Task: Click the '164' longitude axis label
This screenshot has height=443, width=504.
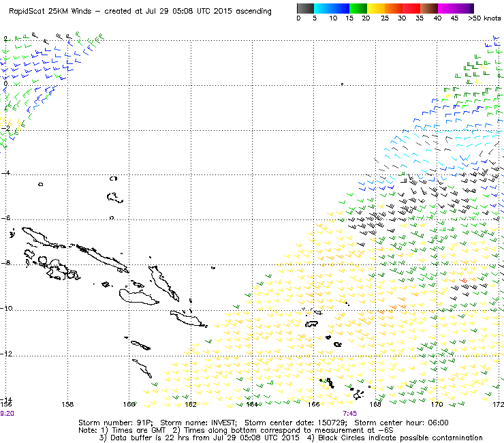Action: click(252, 404)
